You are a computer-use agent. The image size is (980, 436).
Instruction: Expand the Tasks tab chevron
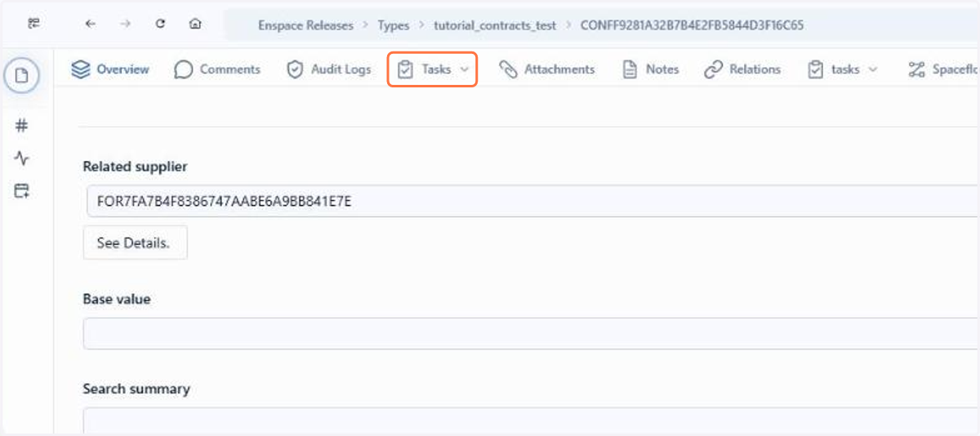tap(465, 70)
